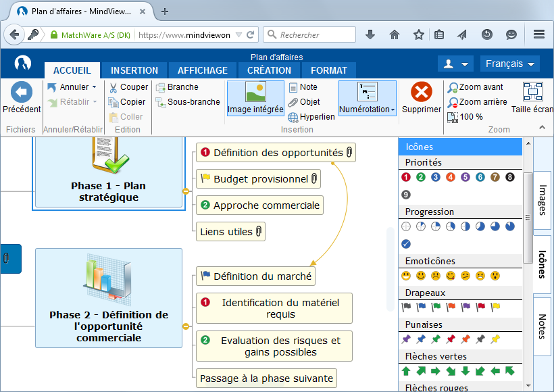The image size is (554, 392).
Task: Open the Notes side tab
Action: 542,326
